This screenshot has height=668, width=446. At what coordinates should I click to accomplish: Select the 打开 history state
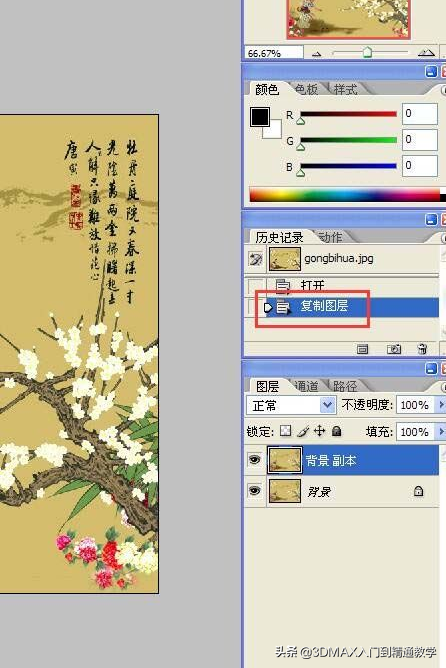pyautogui.click(x=353, y=285)
